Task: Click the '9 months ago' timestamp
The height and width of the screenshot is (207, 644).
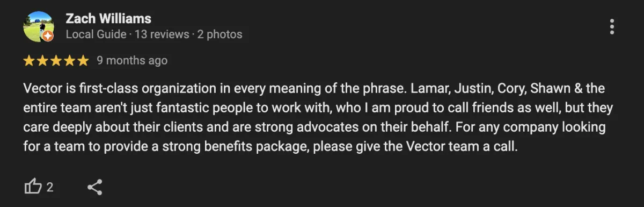Action: tap(132, 61)
